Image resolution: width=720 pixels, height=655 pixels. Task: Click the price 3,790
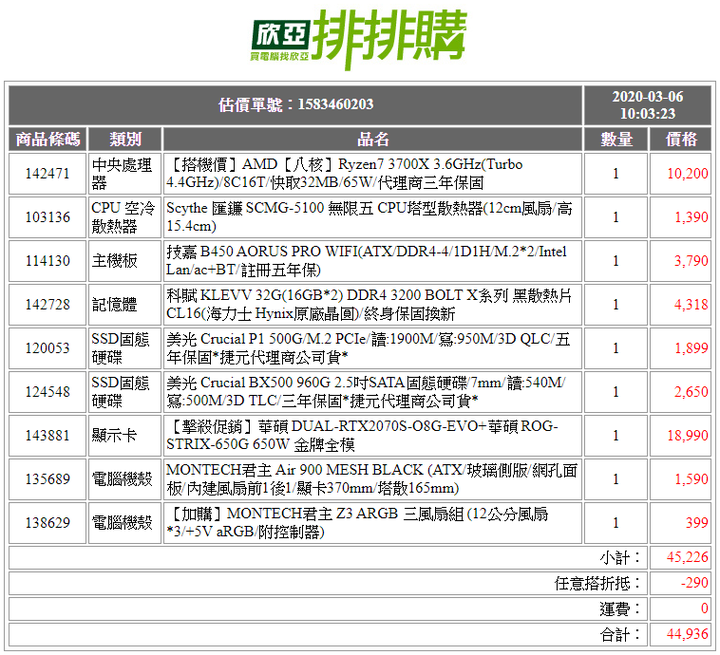691,261
